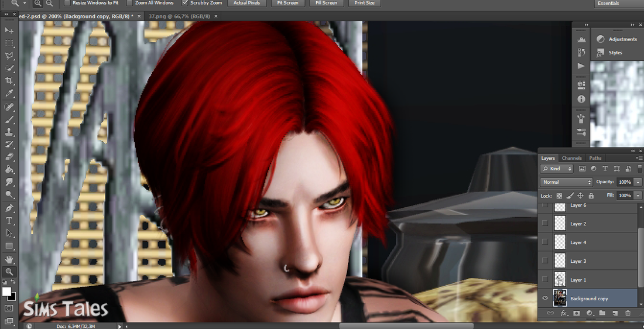Select the Smudge tool
This screenshot has height=329, width=644.
click(9, 182)
